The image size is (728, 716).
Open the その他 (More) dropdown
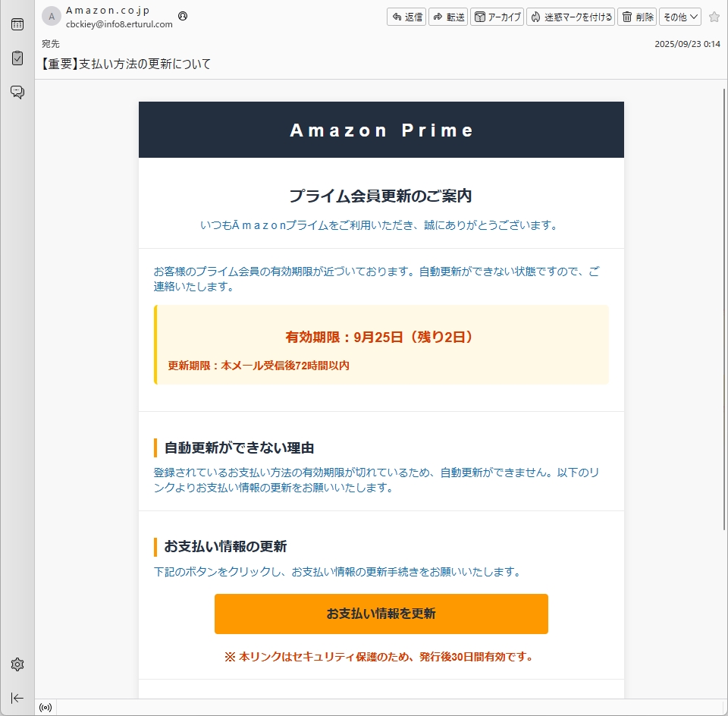[x=679, y=17]
